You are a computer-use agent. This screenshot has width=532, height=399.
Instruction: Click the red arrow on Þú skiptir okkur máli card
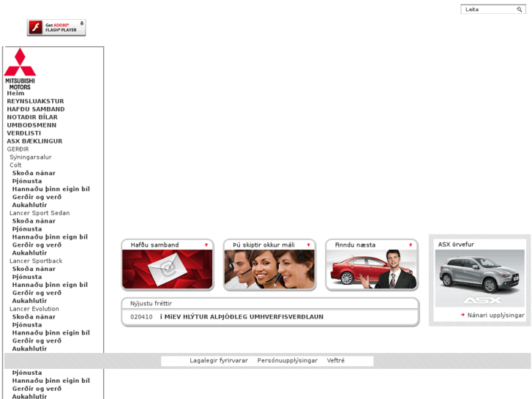tap(308, 245)
